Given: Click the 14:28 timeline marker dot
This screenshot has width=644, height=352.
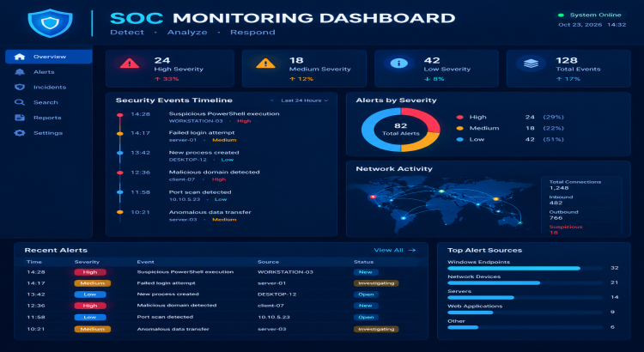Looking at the screenshot, I should coord(120,115).
